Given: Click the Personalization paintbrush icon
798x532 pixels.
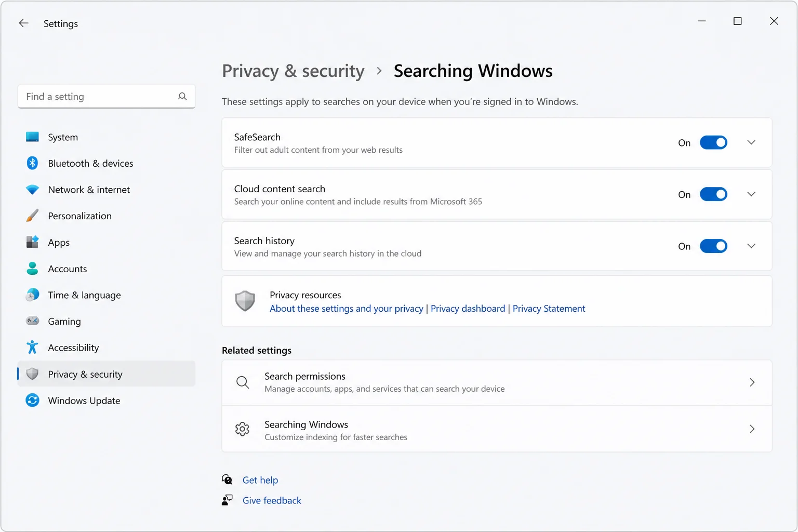Looking at the screenshot, I should [x=32, y=216].
